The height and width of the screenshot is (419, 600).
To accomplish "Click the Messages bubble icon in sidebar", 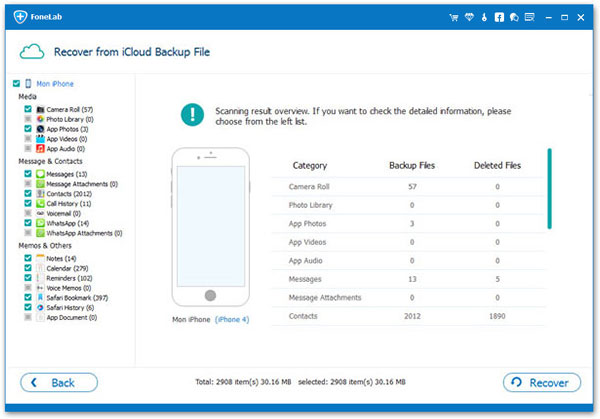I will pyautogui.click(x=40, y=174).
